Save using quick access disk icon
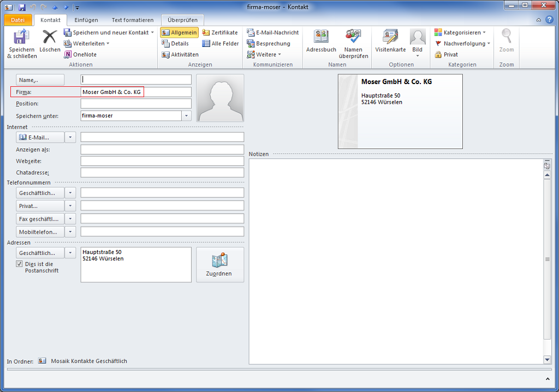 tap(22, 7)
